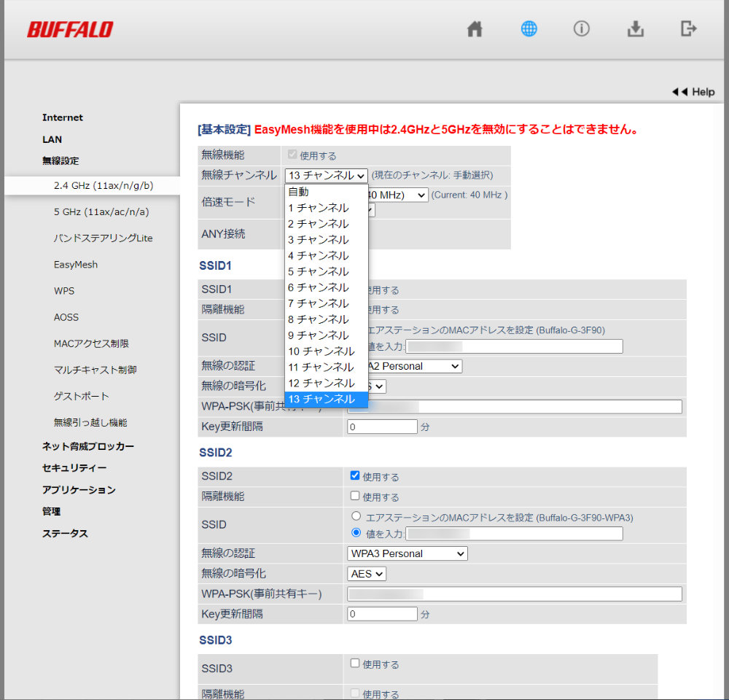Open 管理 section
Screen dimensions: 729x700
[51, 512]
